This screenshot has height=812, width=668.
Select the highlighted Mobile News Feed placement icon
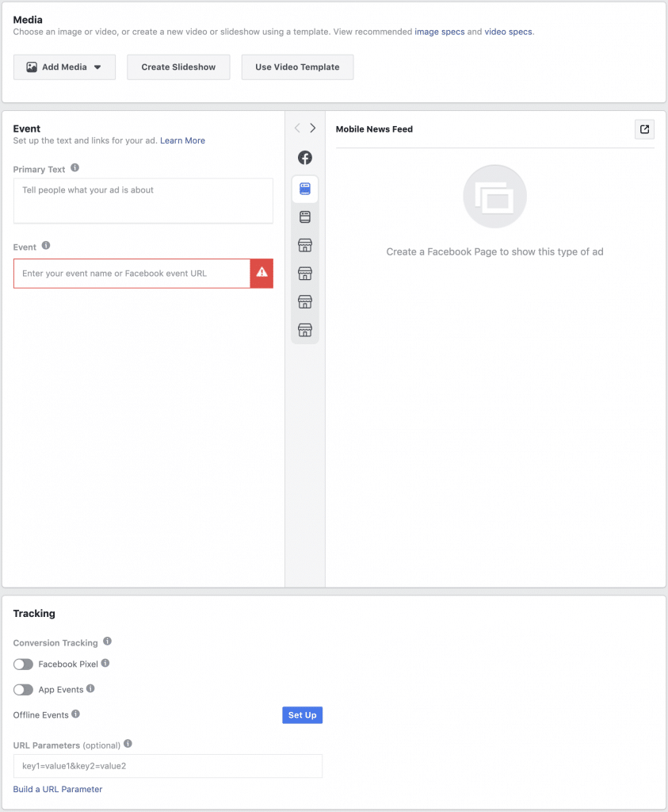coord(305,189)
